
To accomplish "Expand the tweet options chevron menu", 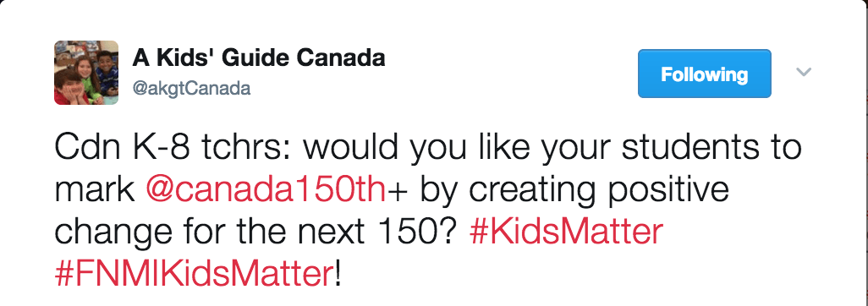I will [x=803, y=72].
